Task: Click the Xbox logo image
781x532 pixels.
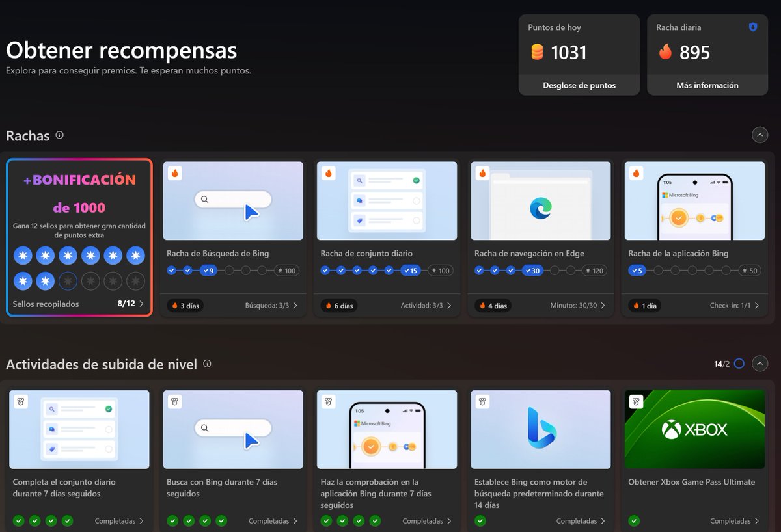Action: [694, 429]
